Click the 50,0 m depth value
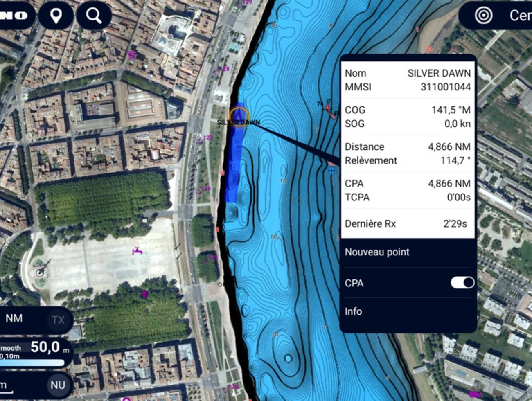Image resolution: width=532 pixels, height=401 pixels. (x=45, y=347)
